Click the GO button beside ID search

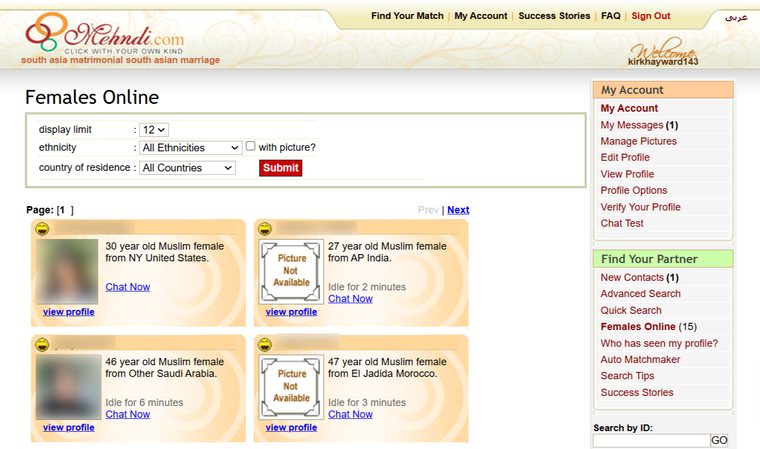[719, 440]
